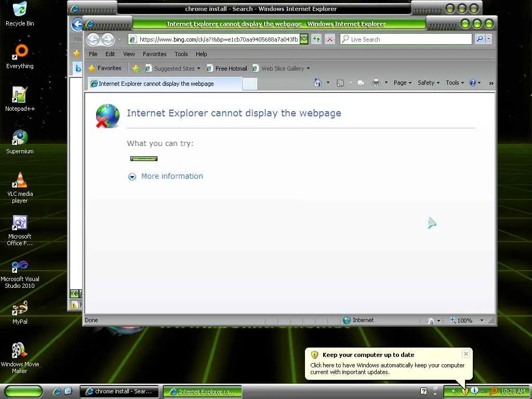Select the VLC media player desktop icon
Screen dimensions: 532x399
click(20, 188)
